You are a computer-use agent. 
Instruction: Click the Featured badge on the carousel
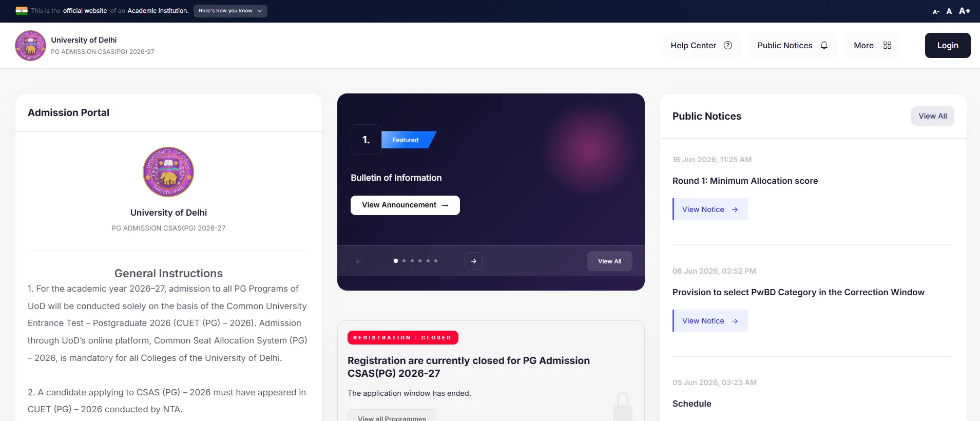click(x=408, y=140)
